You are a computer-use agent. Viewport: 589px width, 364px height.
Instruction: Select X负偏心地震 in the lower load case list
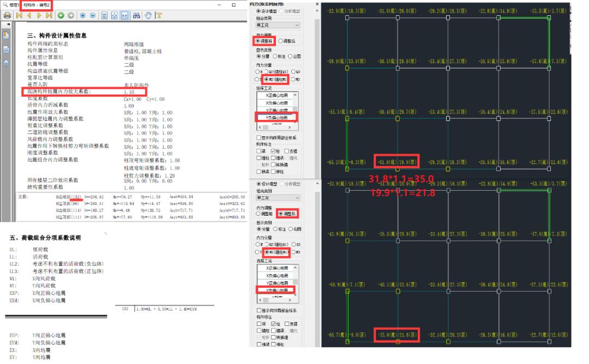tap(275, 276)
